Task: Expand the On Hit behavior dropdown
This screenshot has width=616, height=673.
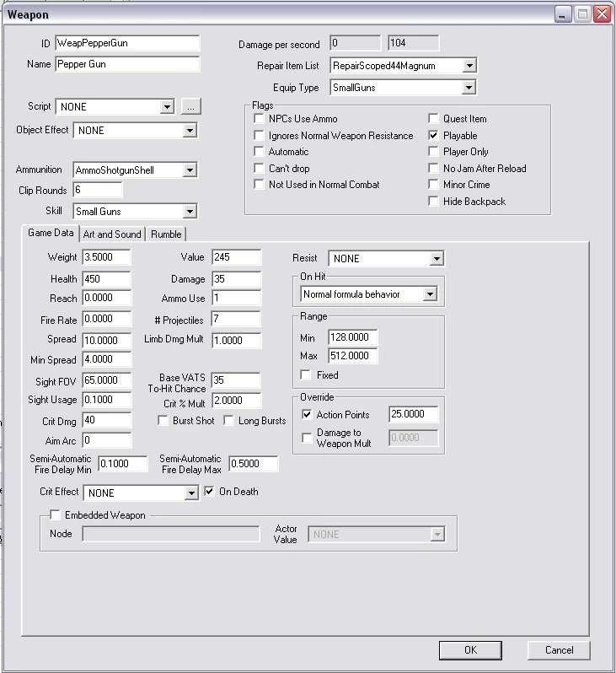Action: point(430,294)
